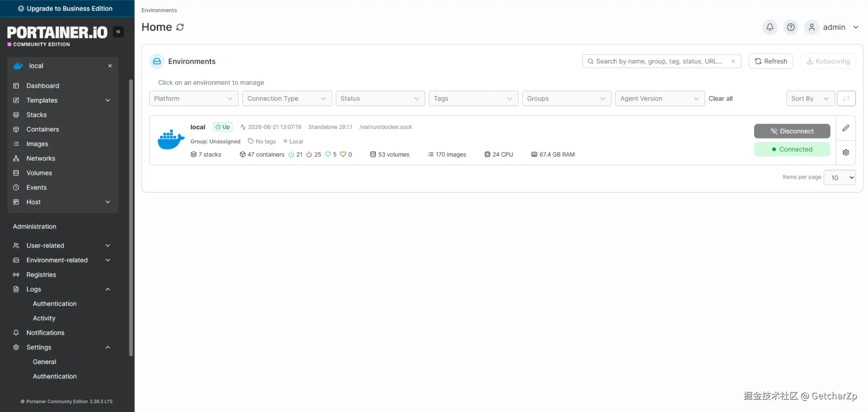Expand the Environment-related section
The width and height of the screenshot is (868, 412).
tap(63, 260)
